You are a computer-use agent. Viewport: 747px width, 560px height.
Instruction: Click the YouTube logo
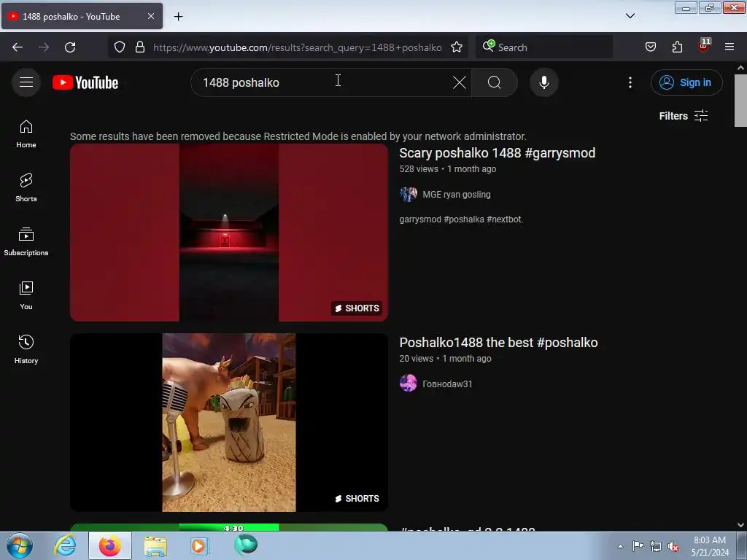coord(85,82)
